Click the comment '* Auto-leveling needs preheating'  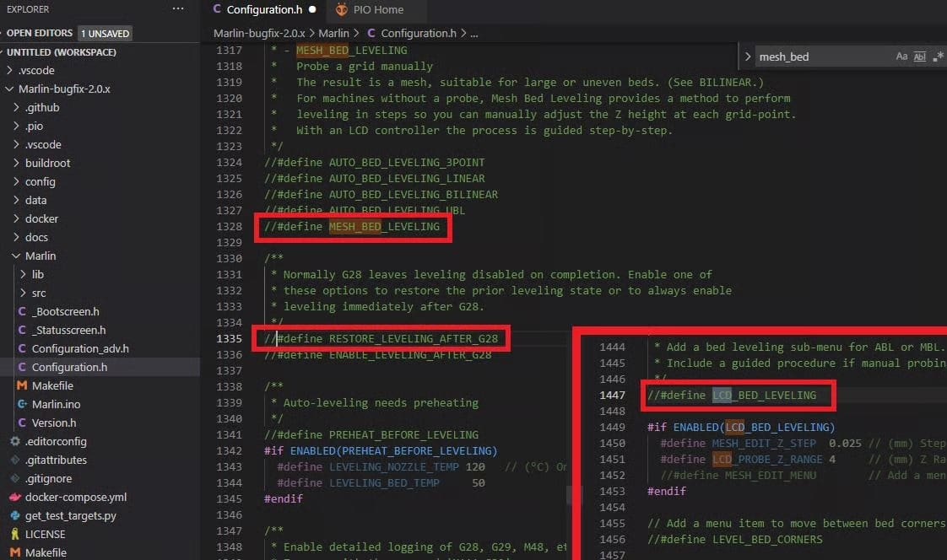(x=375, y=402)
